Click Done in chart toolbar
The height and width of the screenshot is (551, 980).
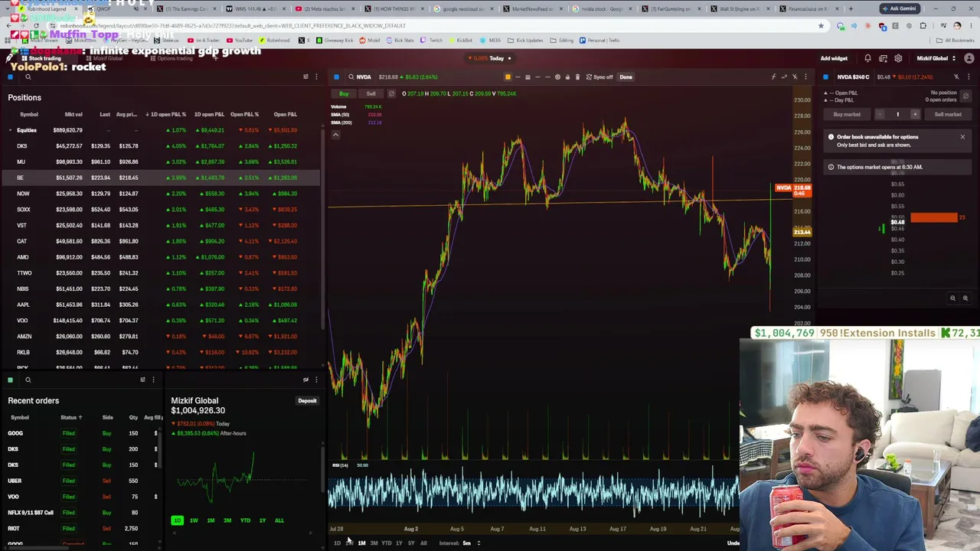point(626,77)
